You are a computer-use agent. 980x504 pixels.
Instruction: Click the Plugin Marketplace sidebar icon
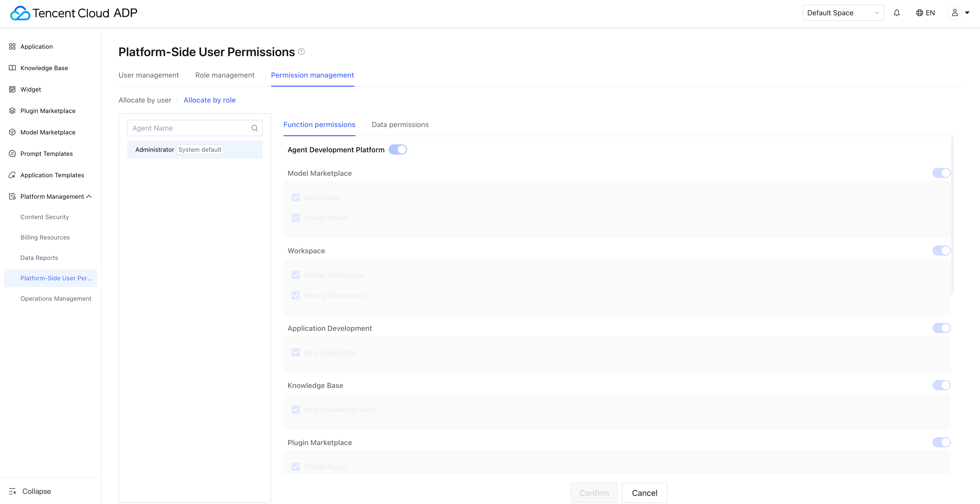click(12, 111)
